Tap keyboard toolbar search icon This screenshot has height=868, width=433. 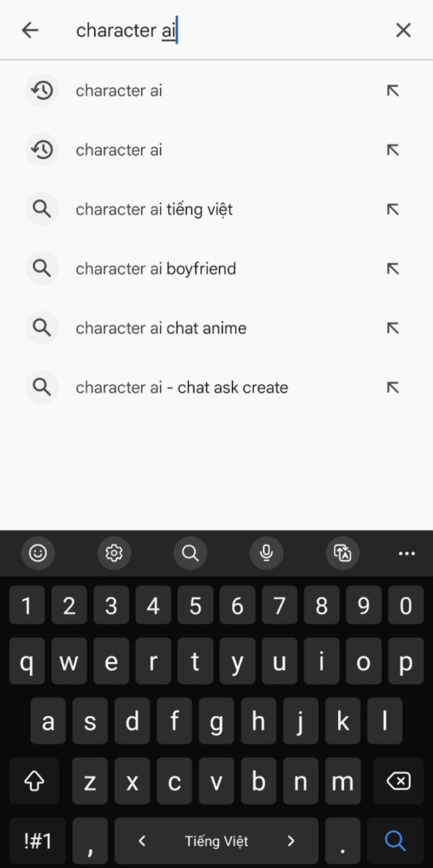(190, 553)
